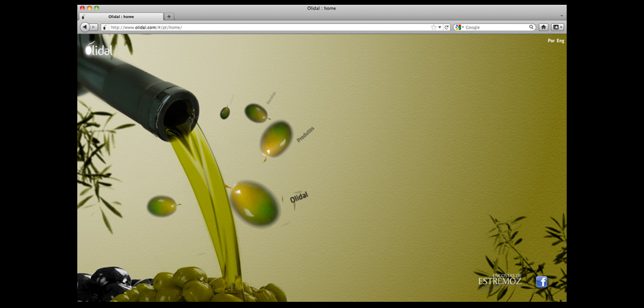The image size is (644, 308).
Task: Open a new tab with the plus button
Action: tap(169, 16)
